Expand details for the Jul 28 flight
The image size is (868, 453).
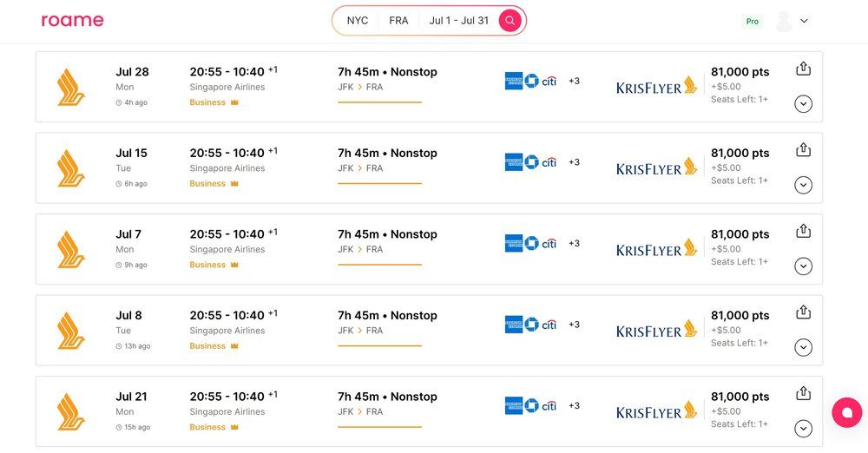[803, 104]
